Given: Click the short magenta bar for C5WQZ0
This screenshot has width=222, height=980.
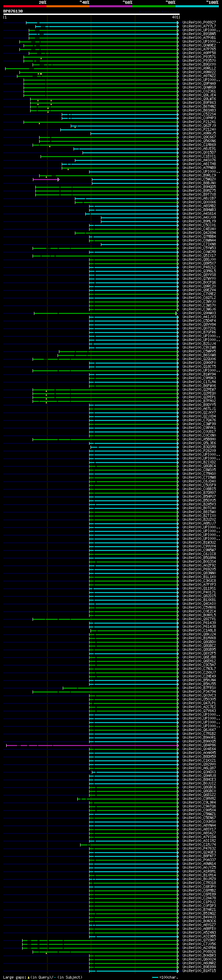Looking at the screenshot, I should coord(46,179).
